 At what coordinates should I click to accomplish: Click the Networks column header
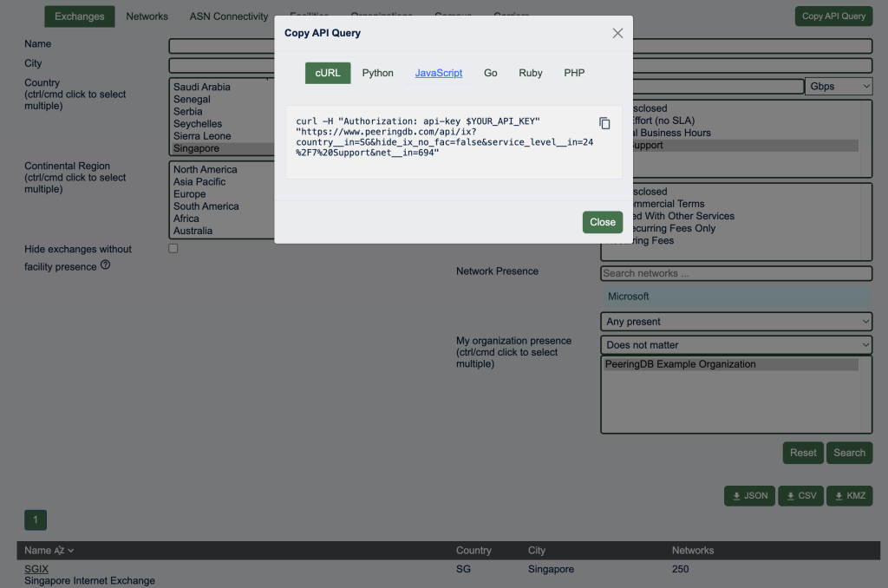pyautogui.click(x=693, y=551)
